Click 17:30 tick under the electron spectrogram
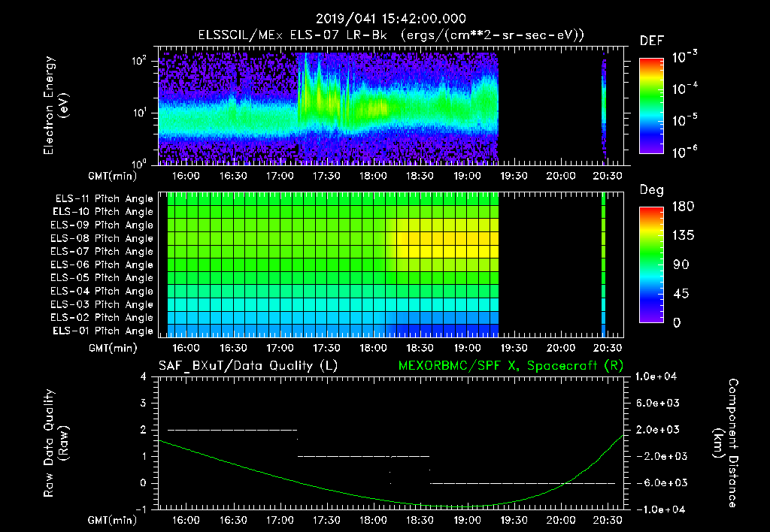The height and width of the screenshot is (532, 770). pyautogui.click(x=326, y=176)
